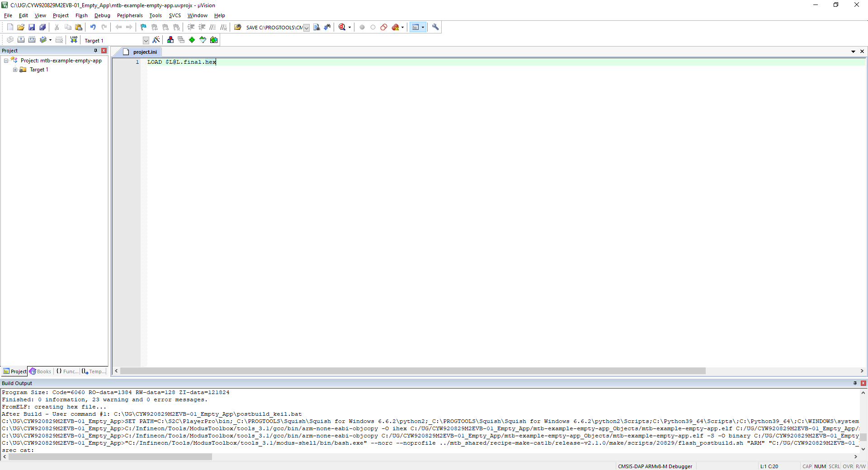Click the Batch build icon

(x=43, y=40)
